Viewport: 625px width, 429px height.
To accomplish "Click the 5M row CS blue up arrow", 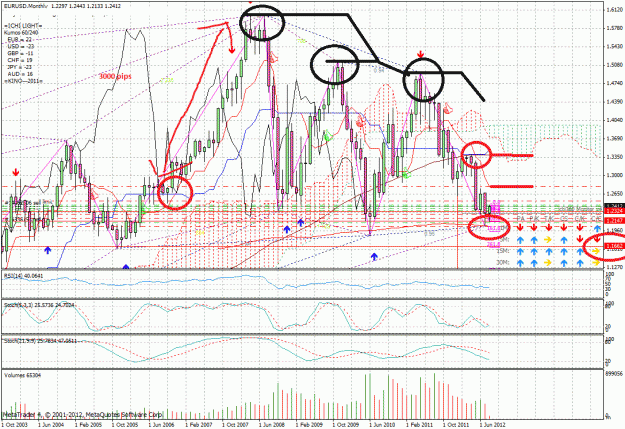I will point(564,240).
